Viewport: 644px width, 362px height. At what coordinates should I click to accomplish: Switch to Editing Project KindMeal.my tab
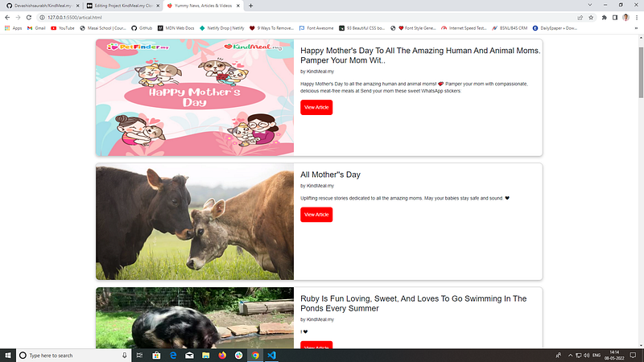tap(123, 6)
